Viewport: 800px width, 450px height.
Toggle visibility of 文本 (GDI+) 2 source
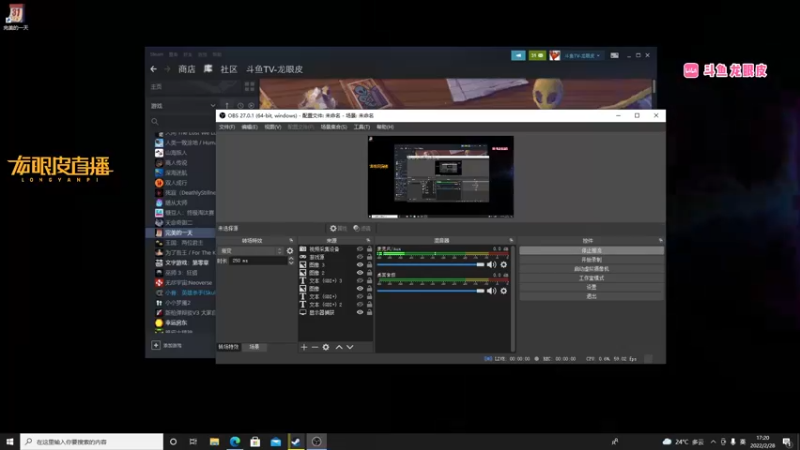click(360, 305)
